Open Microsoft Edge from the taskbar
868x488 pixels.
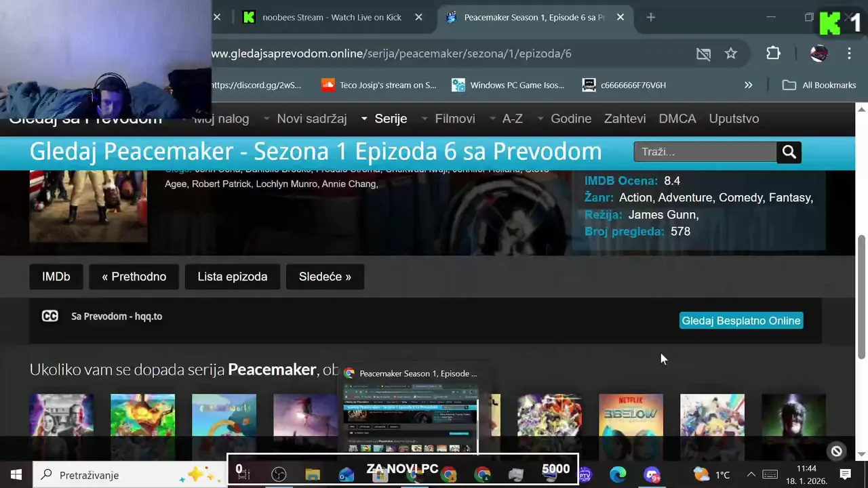pyautogui.click(x=618, y=474)
